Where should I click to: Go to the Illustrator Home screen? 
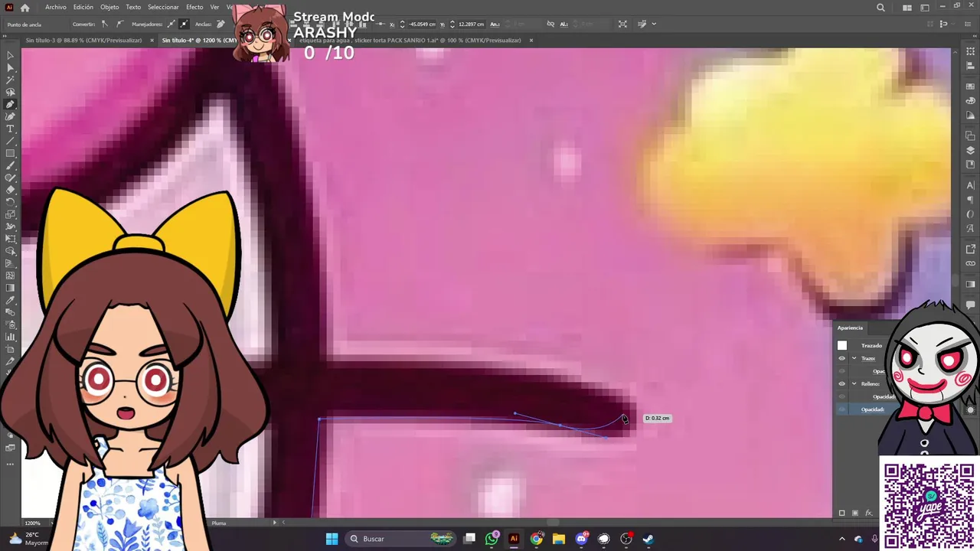pos(25,8)
